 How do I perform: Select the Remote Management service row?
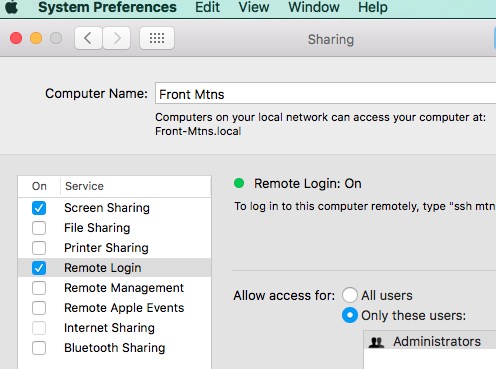click(114, 288)
